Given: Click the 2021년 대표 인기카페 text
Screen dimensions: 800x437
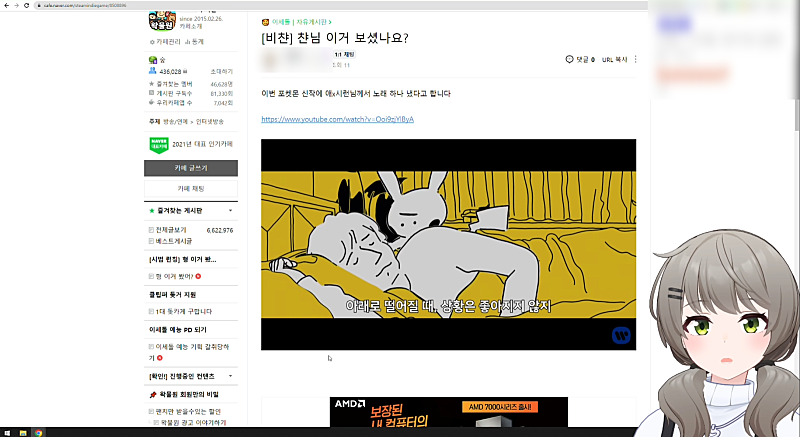Looking at the screenshot, I should coord(202,144).
